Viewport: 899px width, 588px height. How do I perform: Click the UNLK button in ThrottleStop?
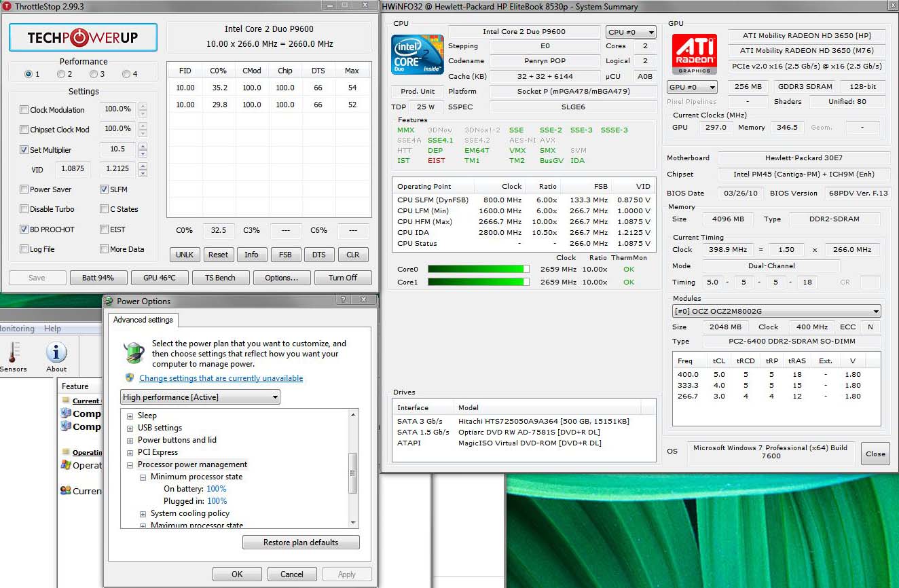pos(185,255)
